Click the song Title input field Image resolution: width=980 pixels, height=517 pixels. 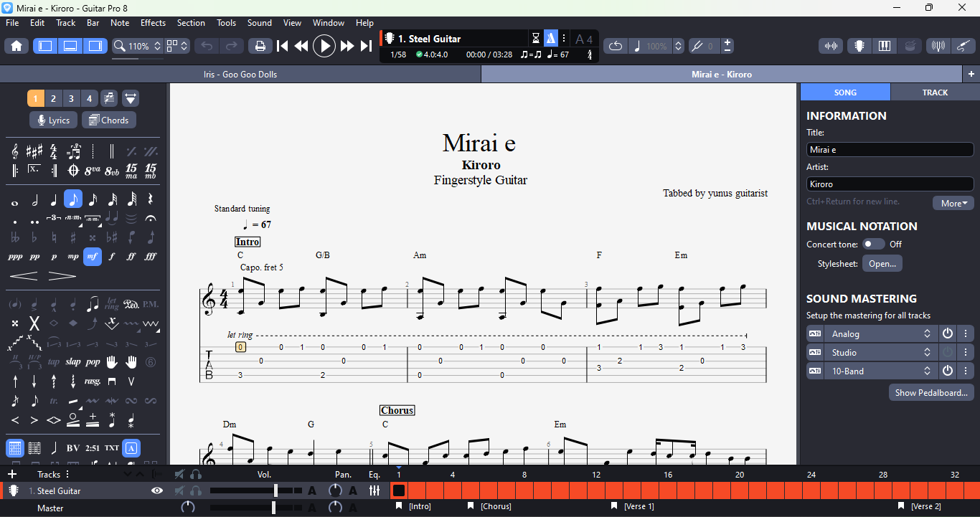[x=890, y=150]
